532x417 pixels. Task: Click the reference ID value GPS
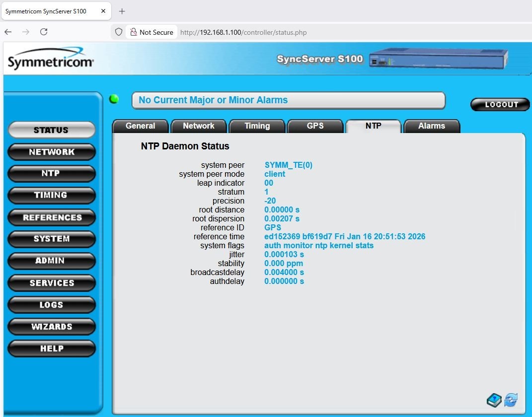point(273,227)
